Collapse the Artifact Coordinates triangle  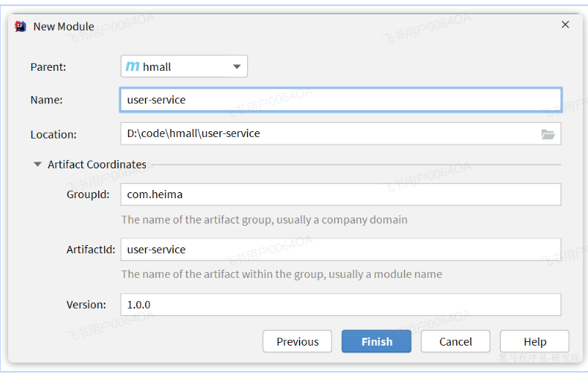click(x=37, y=165)
